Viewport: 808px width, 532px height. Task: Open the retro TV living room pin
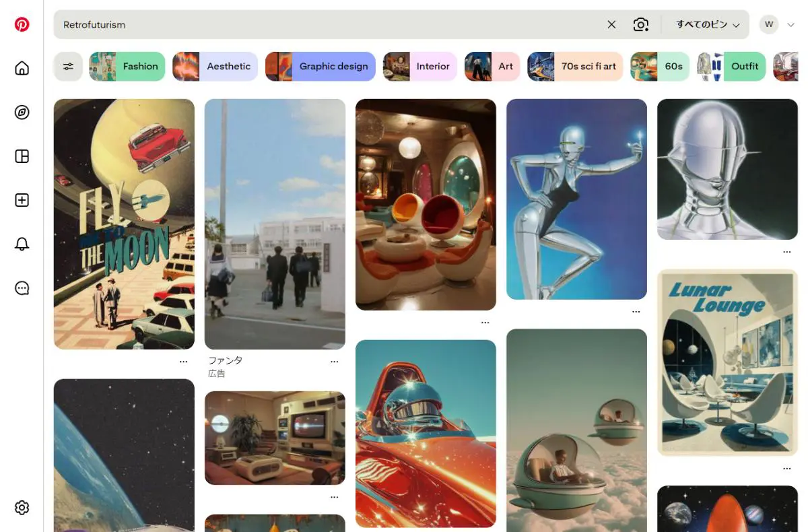coord(275,438)
